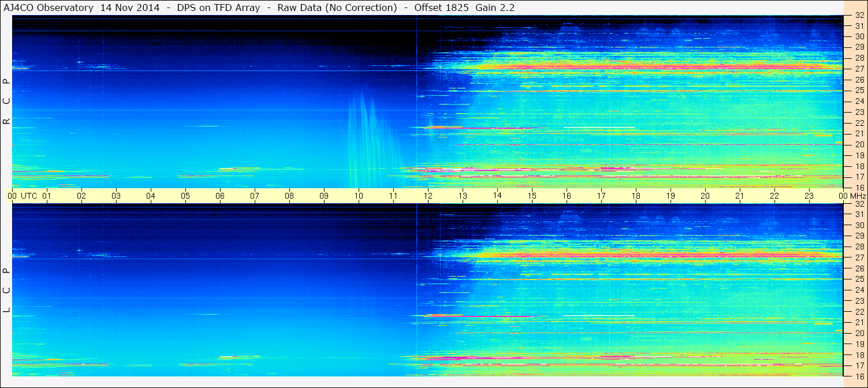
Task: Pick the 18 hour marker on time axis
Action: pyautogui.click(x=636, y=196)
